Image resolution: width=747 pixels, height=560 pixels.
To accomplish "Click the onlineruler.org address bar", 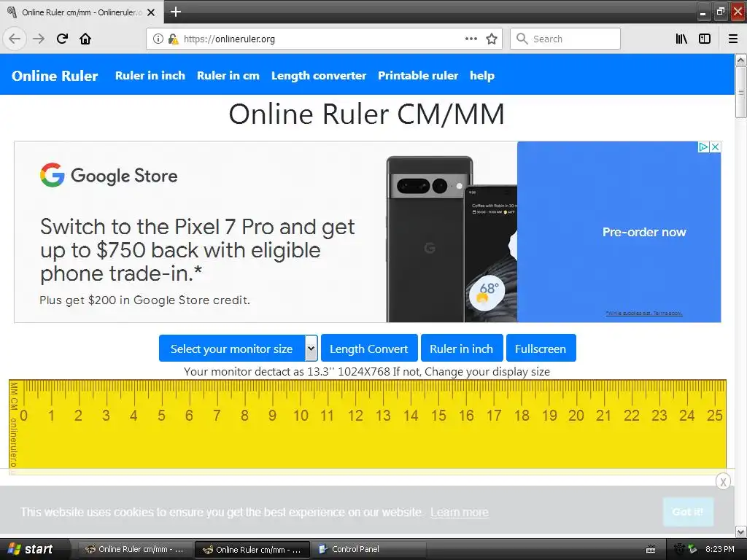I will [x=324, y=39].
